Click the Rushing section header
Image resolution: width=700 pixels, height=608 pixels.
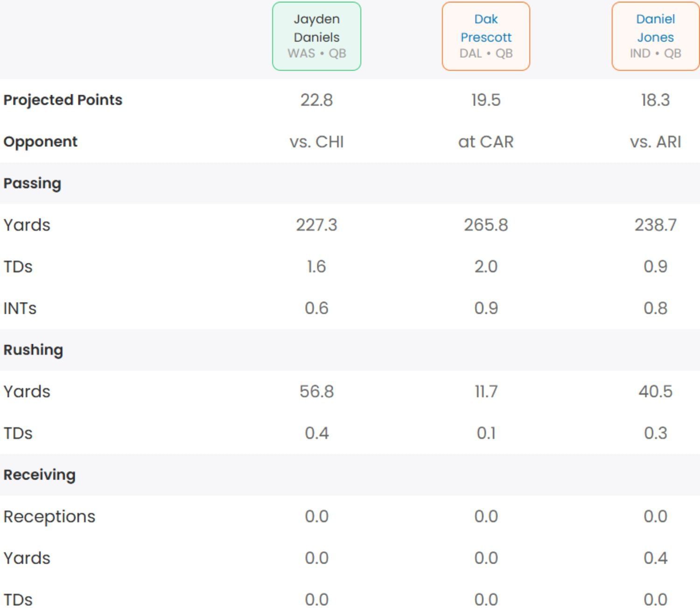pyautogui.click(x=33, y=350)
